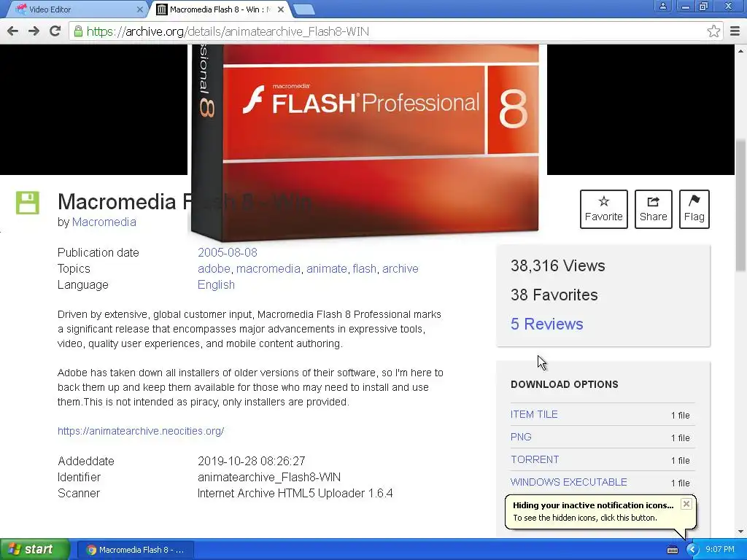
Task: Click the Favorite button
Action: (x=603, y=209)
